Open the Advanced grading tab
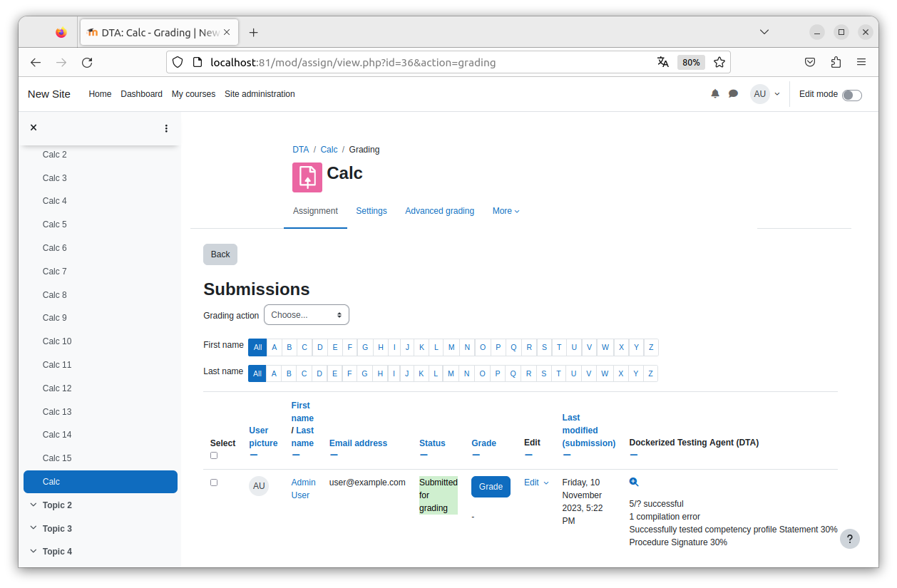Image resolution: width=897 pixels, height=588 pixels. [439, 211]
